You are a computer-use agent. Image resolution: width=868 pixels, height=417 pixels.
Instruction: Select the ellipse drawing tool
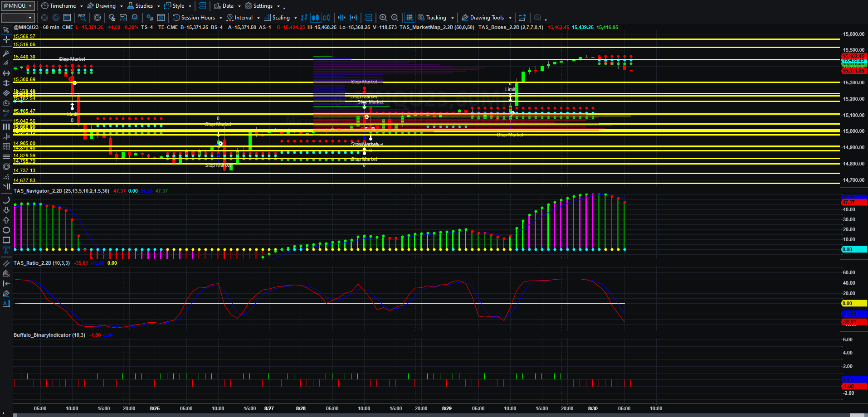6,230
